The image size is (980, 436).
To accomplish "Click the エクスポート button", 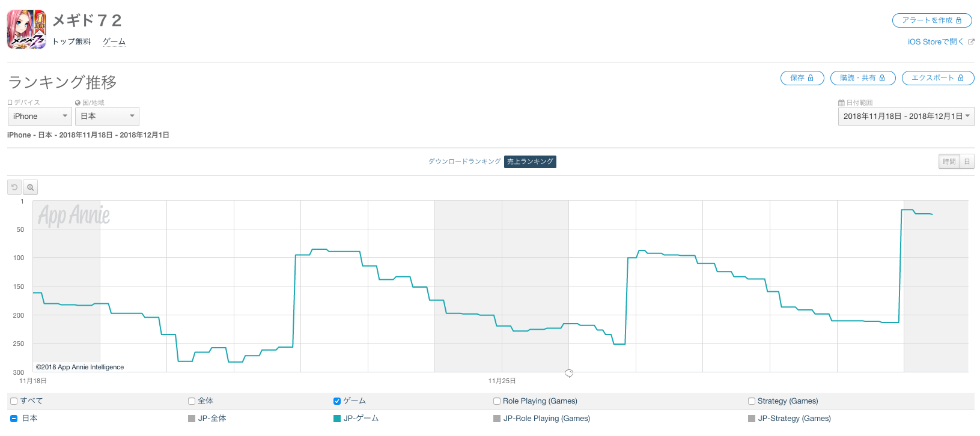I will [938, 78].
